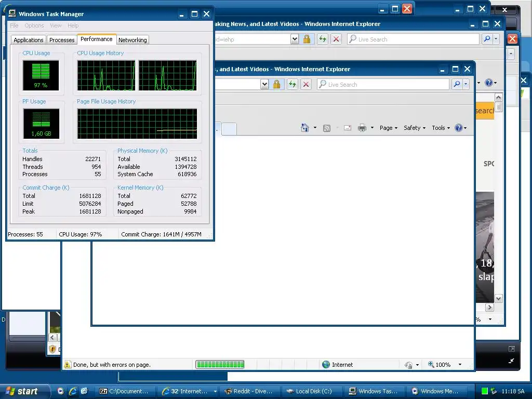Open the Home page icon in the IE command bar
This screenshot has width=532, height=399.
click(304, 128)
